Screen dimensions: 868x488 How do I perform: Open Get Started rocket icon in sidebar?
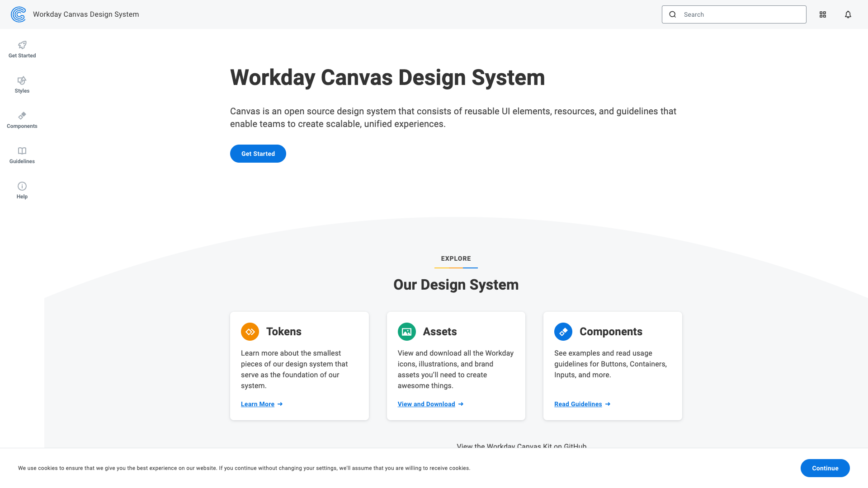coord(22,45)
